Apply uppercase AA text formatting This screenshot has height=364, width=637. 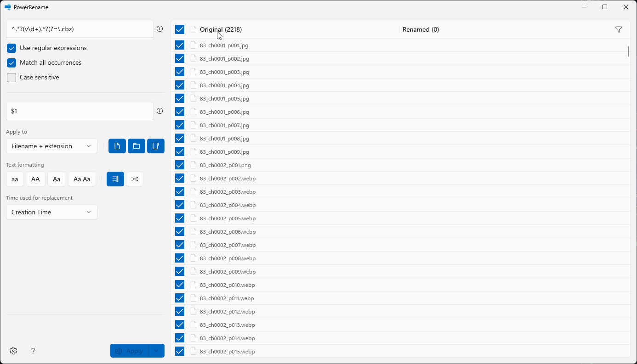[x=35, y=179]
